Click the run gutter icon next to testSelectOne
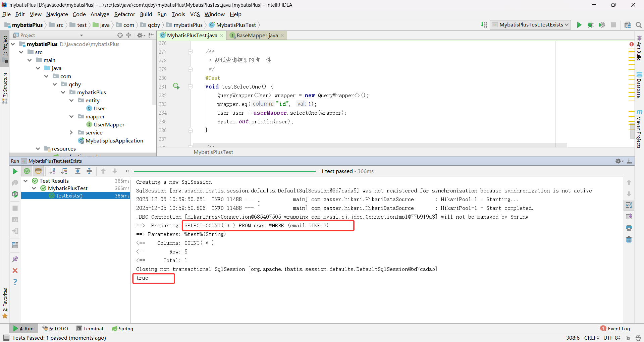Screen dimensions: 644x342 [176, 86]
